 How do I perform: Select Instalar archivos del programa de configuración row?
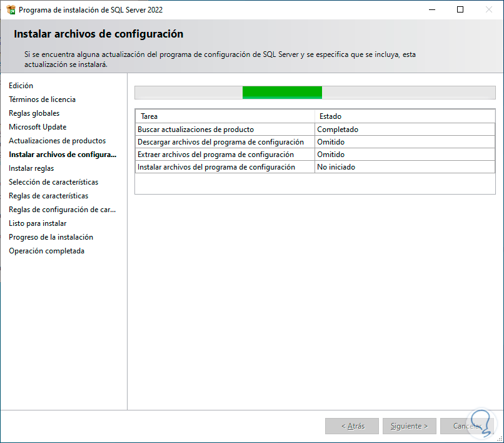click(315, 167)
